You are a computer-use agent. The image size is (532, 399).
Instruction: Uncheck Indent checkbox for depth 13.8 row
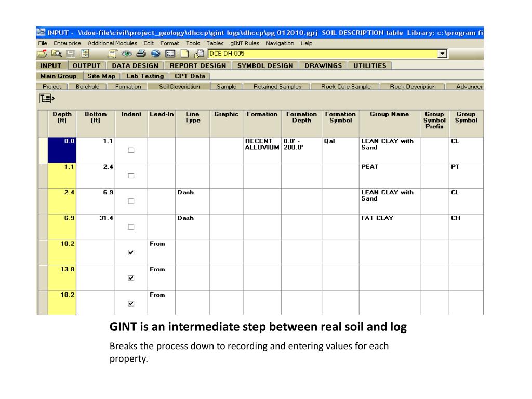coord(131,278)
